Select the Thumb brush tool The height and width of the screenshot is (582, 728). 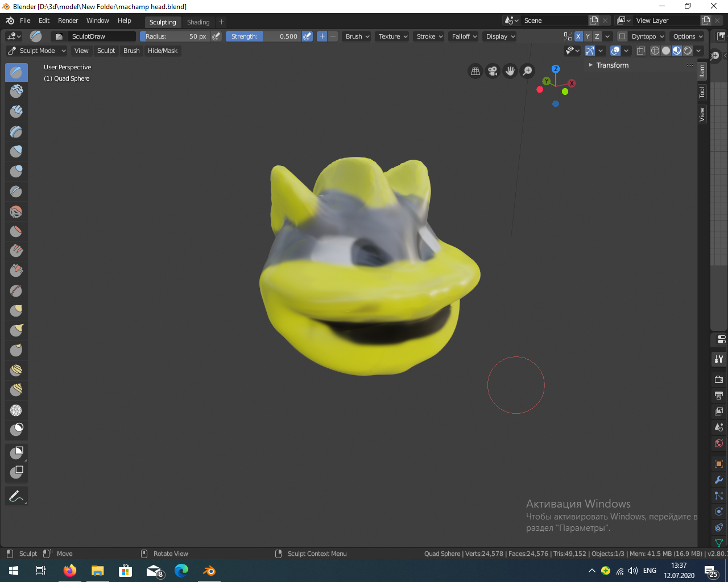pyautogui.click(x=16, y=351)
